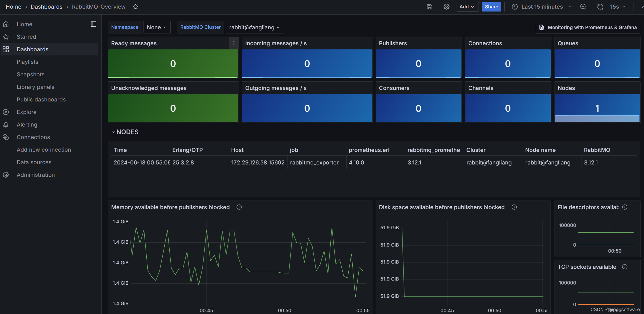Open dashboard settings gear icon
The image size is (644, 314).
pos(446,7)
